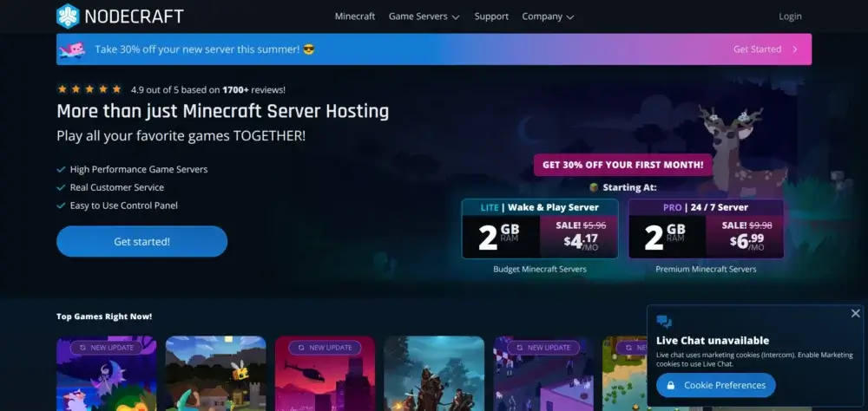Click the arrow chevron in promo banner

pos(795,49)
